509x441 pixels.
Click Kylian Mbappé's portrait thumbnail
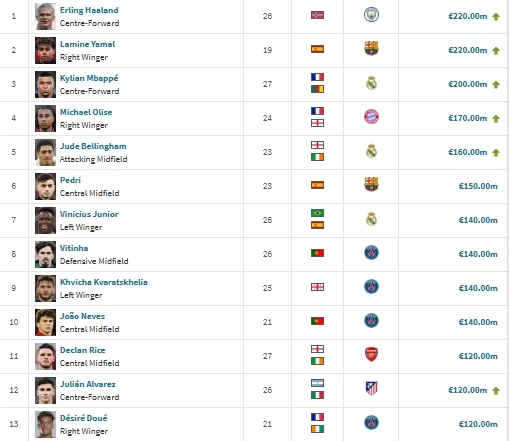[45, 84]
